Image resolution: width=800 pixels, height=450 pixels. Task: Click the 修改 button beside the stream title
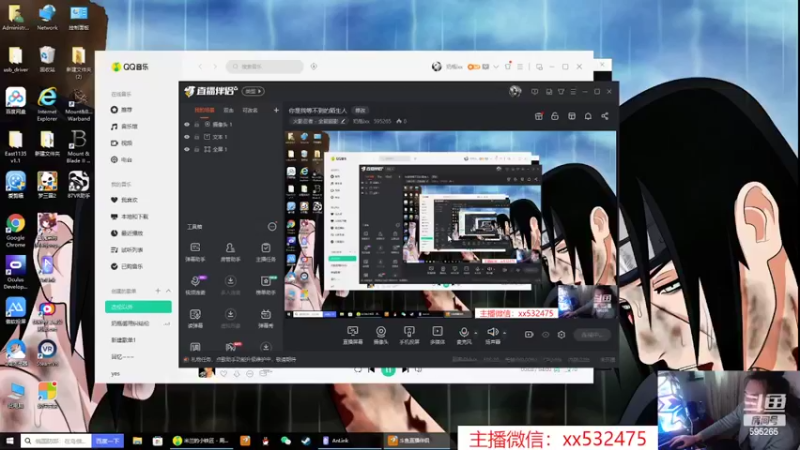(x=360, y=110)
